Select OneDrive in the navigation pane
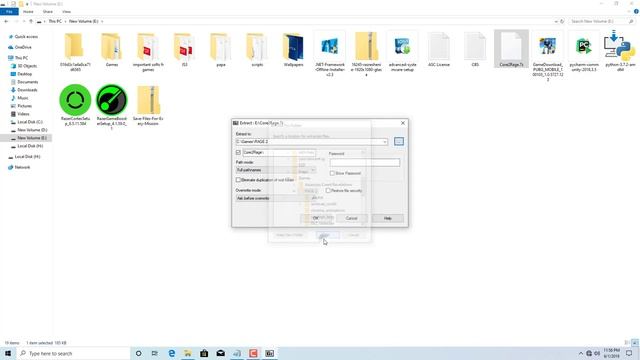The image size is (640, 360). tap(23, 47)
